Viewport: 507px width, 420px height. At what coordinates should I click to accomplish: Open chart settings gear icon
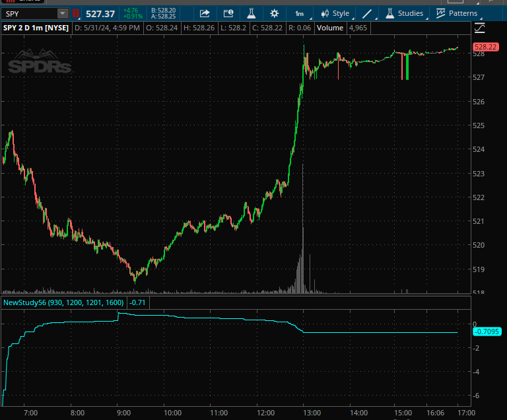pos(275,13)
